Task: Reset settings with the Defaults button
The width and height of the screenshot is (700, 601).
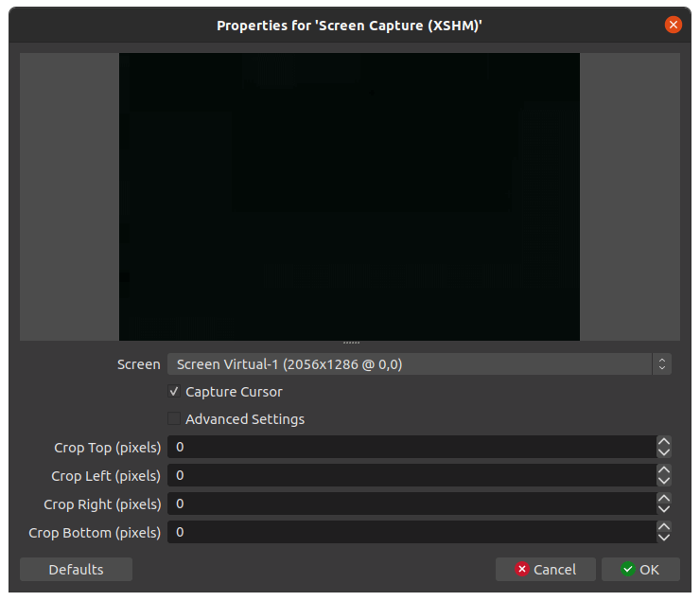Action: click(x=76, y=569)
